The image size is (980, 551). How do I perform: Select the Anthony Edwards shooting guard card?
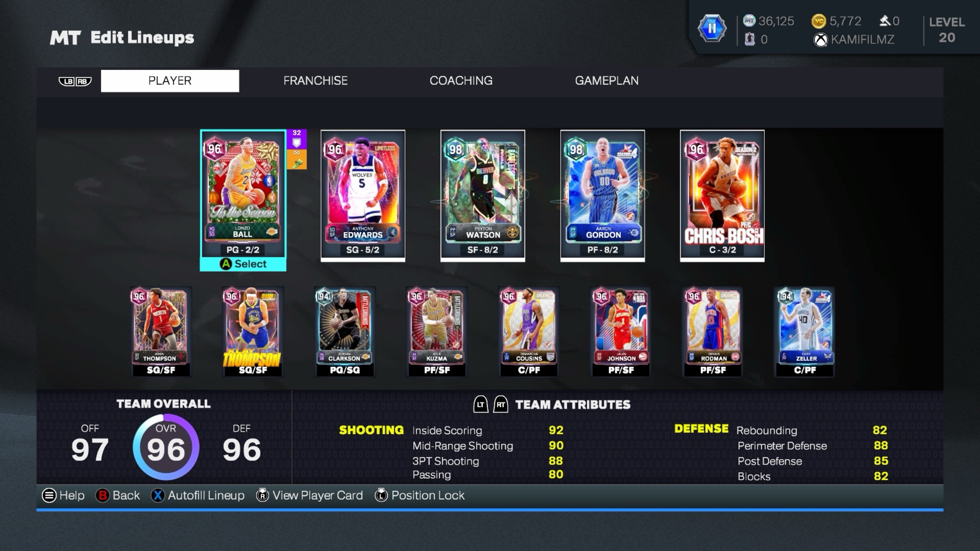(363, 196)
